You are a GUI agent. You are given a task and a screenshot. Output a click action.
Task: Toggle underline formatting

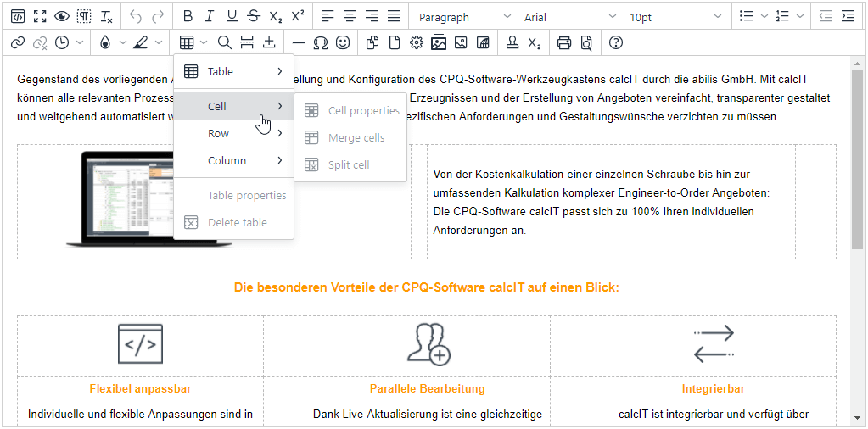232,17
